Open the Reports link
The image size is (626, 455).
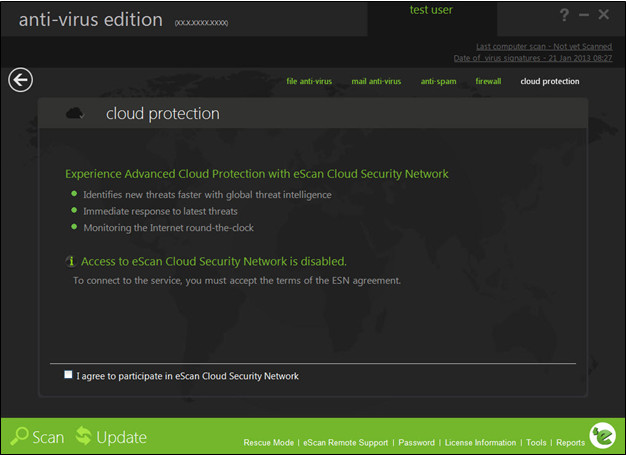[571, 443]
